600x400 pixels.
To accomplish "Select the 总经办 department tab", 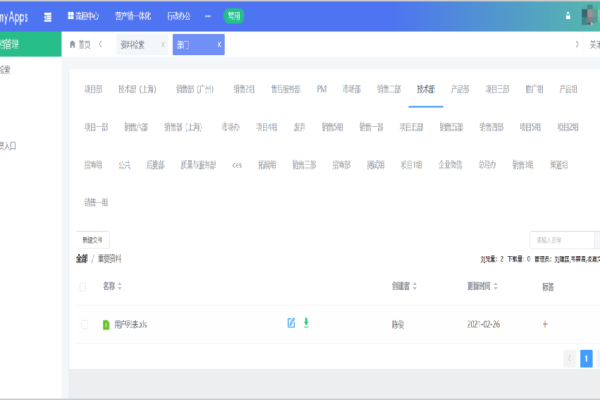I will pyautogui.click(x=487, y=165).
